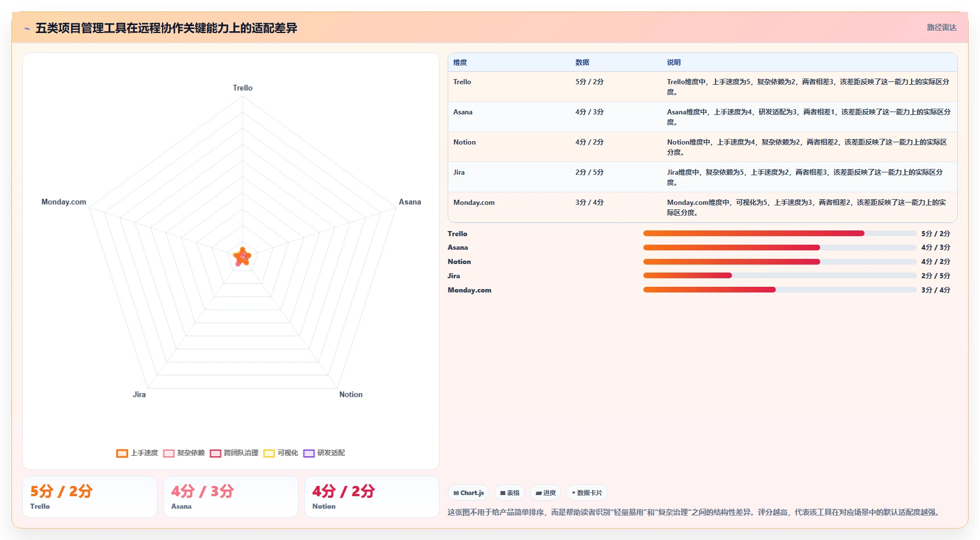This screenshot has height=540, width=980.
Task: Toggle the 复杂依赖 dataset legend label
Action: (x=191, y=453)
